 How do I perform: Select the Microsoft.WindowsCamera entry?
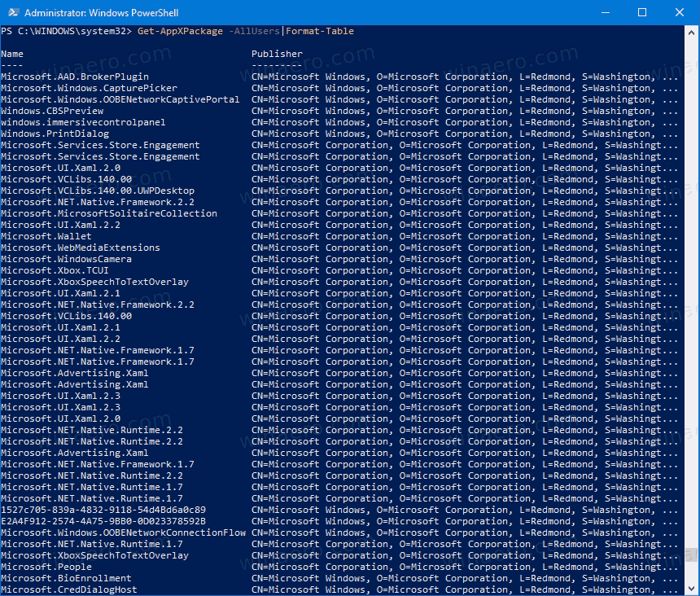[66, 258]
